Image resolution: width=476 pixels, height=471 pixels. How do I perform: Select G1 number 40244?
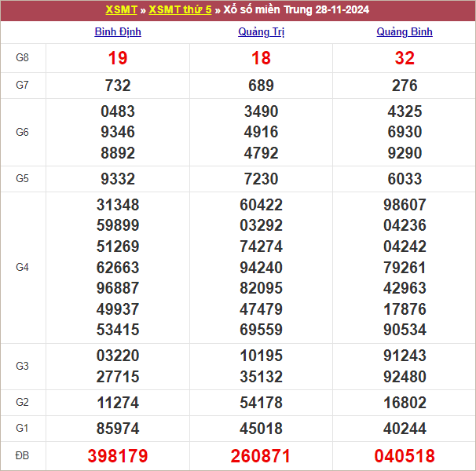pyautogui.click(x=405, y=429)
